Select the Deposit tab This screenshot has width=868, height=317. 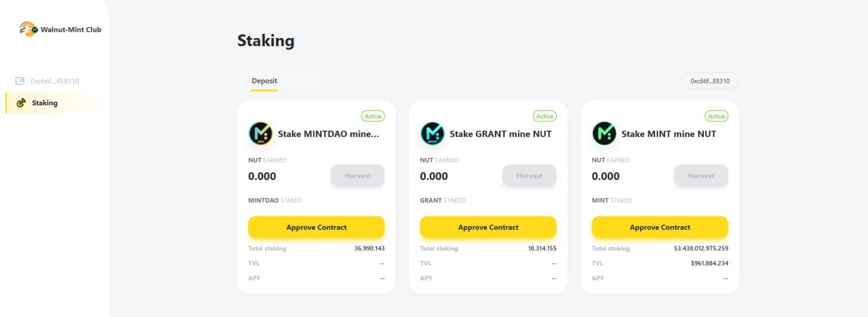[264, 81]
